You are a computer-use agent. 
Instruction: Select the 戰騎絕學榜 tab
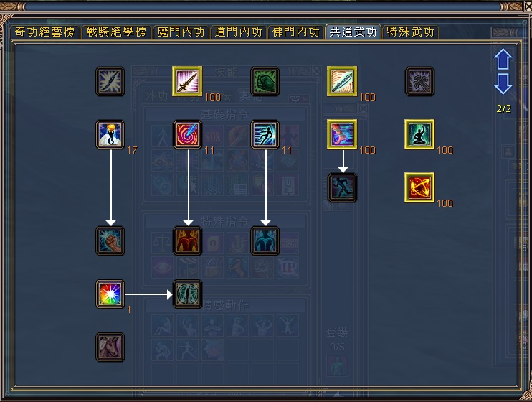[116, 32]
